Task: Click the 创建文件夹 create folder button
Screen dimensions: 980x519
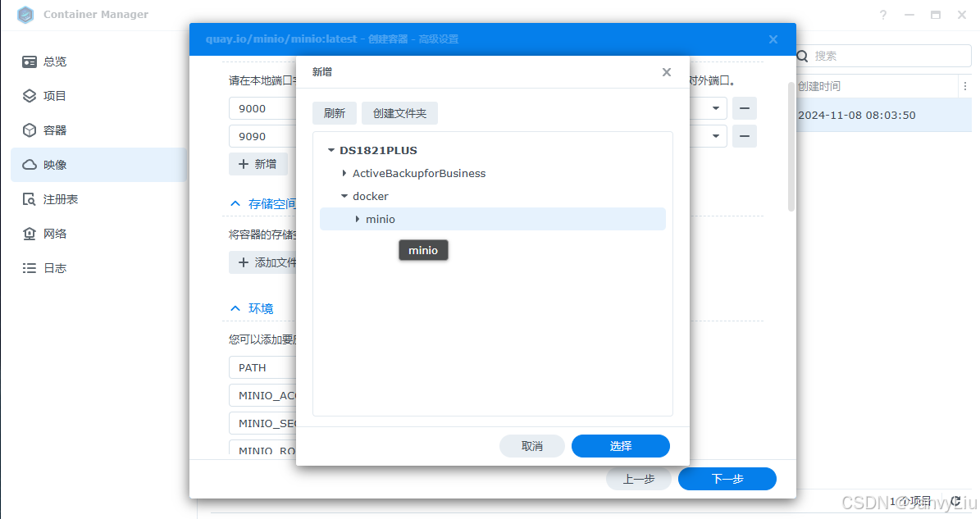Action: [x=399, y=113]
